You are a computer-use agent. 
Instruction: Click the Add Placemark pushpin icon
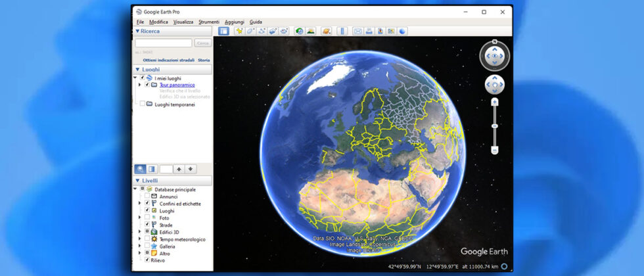239,31
